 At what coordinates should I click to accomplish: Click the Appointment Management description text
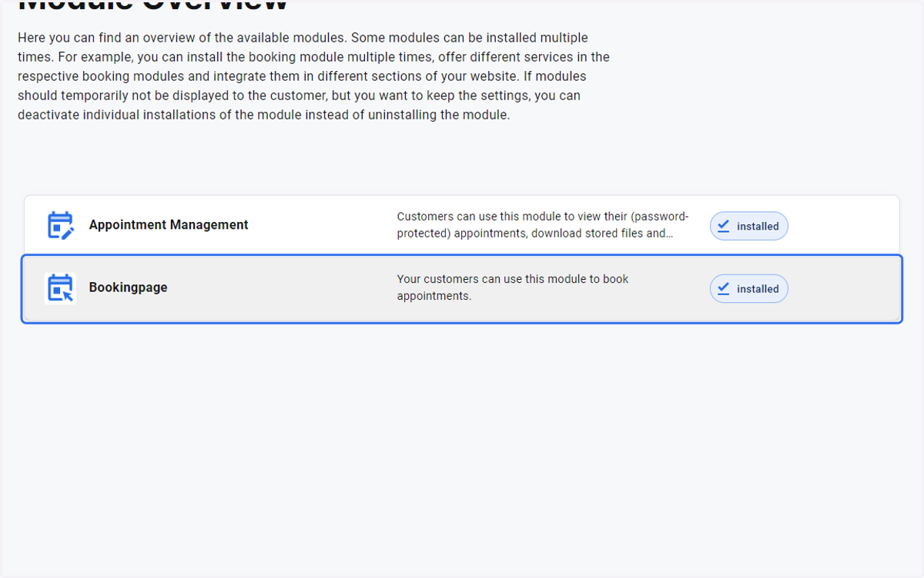coord(543,225)
